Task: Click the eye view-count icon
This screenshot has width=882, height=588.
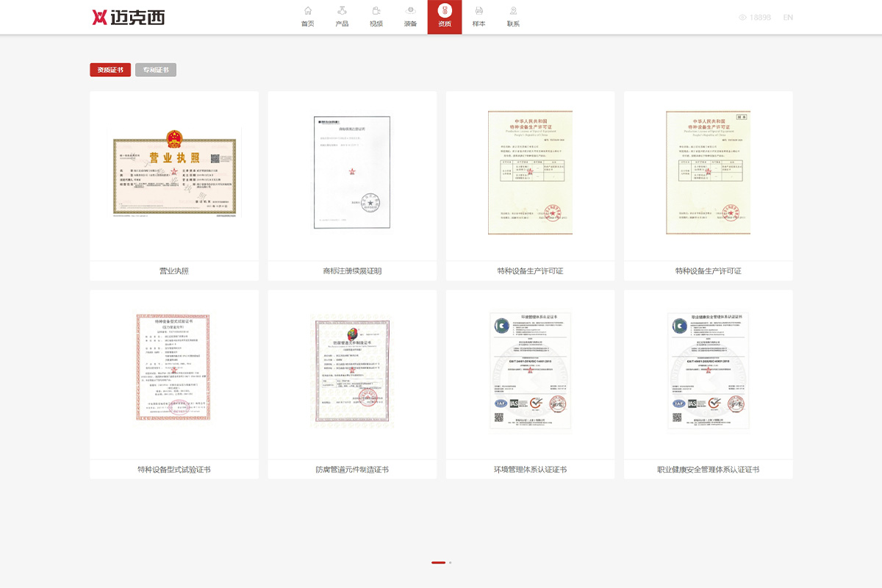Action: tap(742, 17)
